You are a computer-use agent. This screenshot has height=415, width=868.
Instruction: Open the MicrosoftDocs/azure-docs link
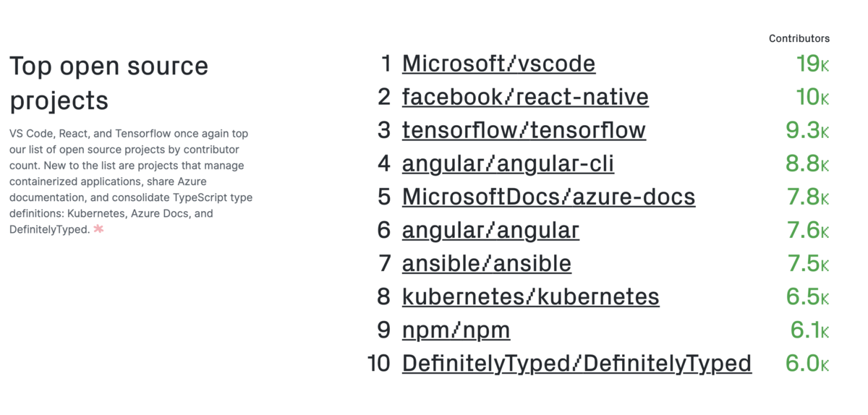click(548, 197)
